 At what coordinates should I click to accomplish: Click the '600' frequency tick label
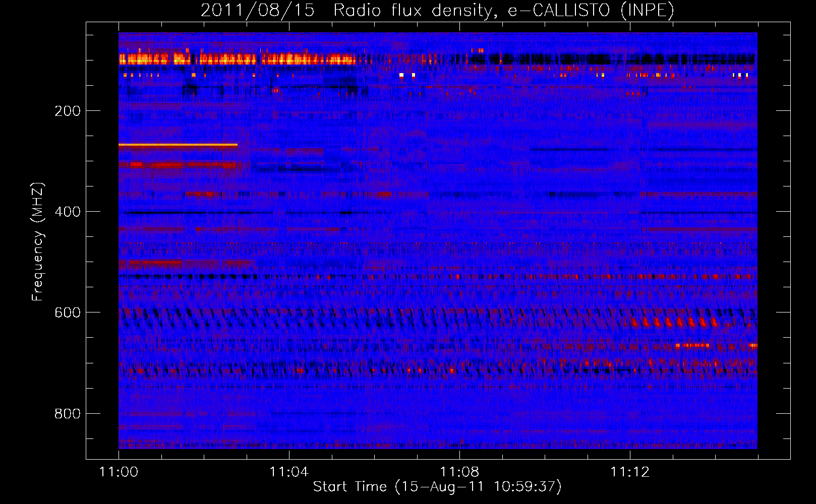[68, 312]
